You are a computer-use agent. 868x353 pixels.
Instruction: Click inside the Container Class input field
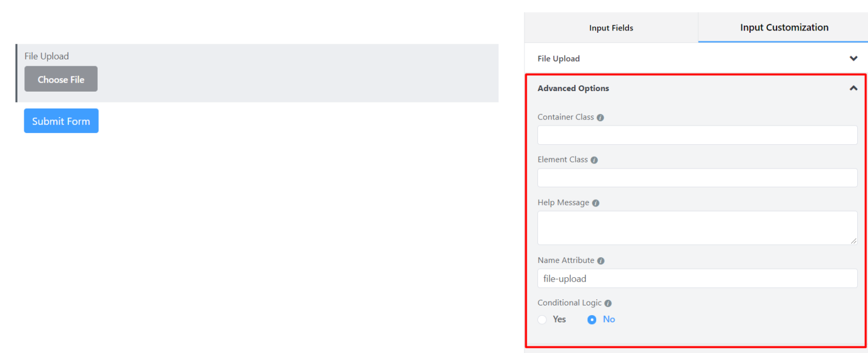(697, 135)
